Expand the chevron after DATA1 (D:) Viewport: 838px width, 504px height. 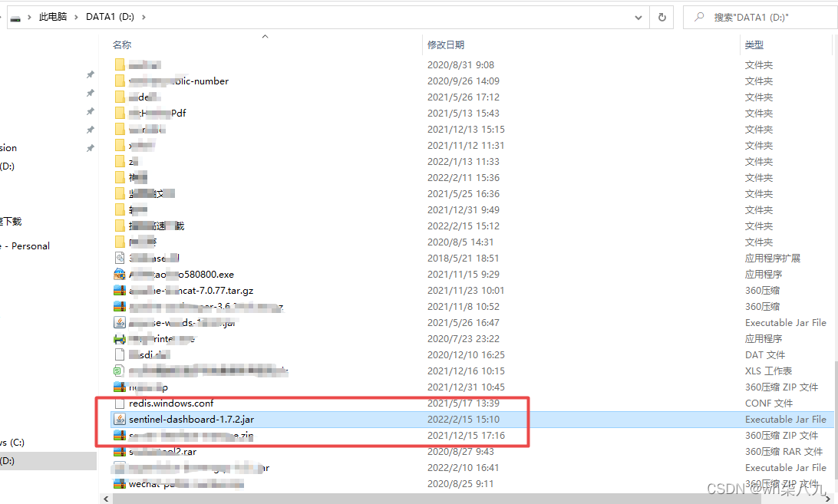pos(144,17)
